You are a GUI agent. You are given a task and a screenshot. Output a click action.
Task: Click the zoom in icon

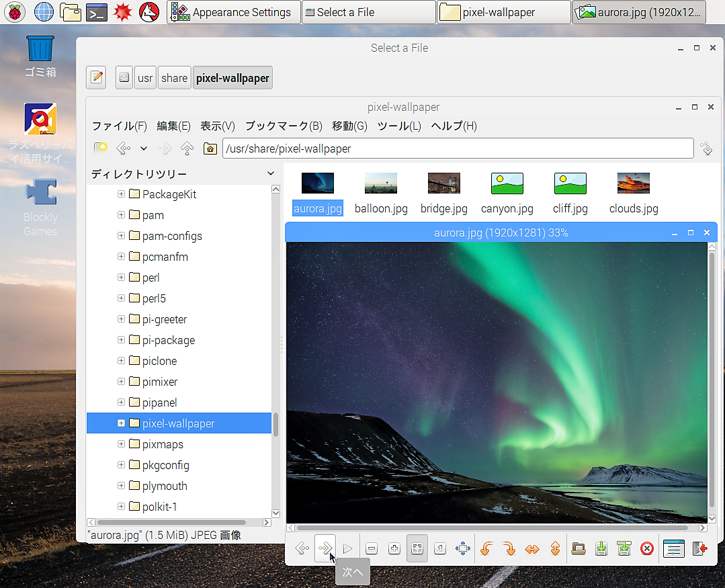(394, 549)
